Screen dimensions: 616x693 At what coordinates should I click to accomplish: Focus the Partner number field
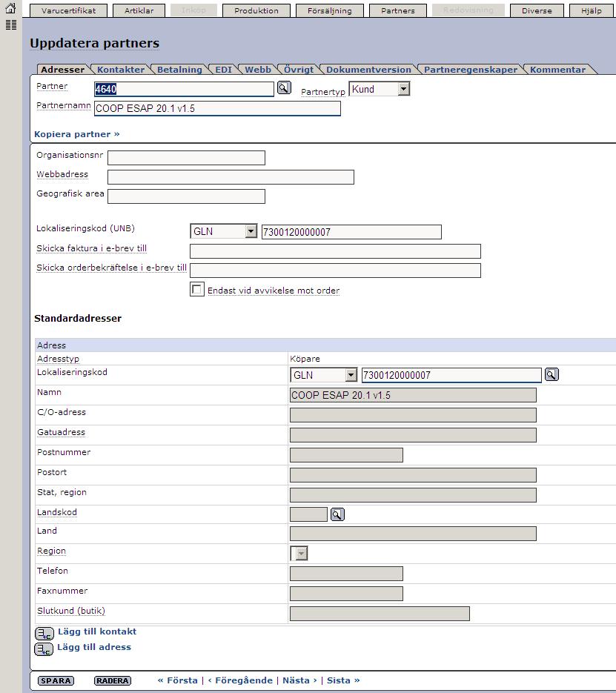184,89
